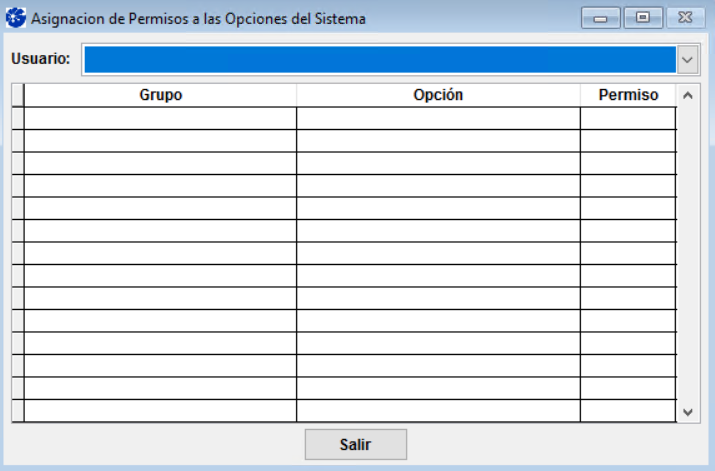This screenshot has height=471, width=715.
Task: Open the Usuario dropdown arrow
Action: point(687,60)
